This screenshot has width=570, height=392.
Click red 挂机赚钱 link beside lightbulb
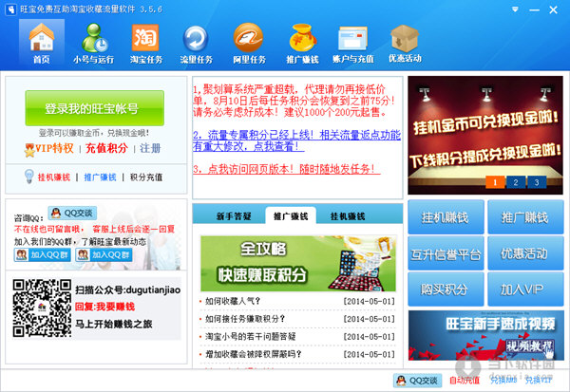point(54,177)
